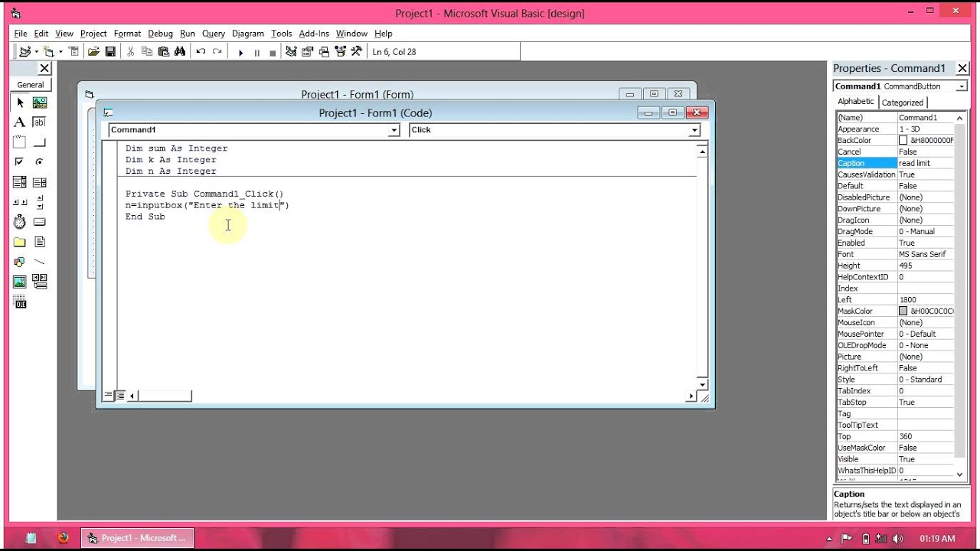Select the OLE control in toolbox

20,302
